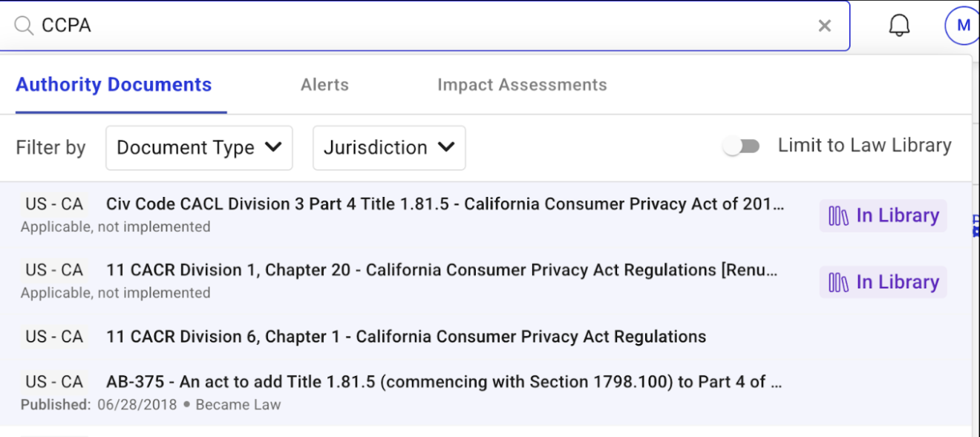This screenshot has height=437, width=980.
Task: Click library icon on Chapter 20 result
Action: click(839, 283)
